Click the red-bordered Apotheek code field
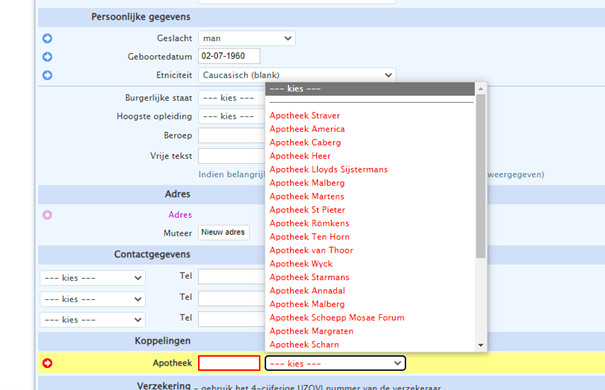The image size is (605, 390). [229, 363]
